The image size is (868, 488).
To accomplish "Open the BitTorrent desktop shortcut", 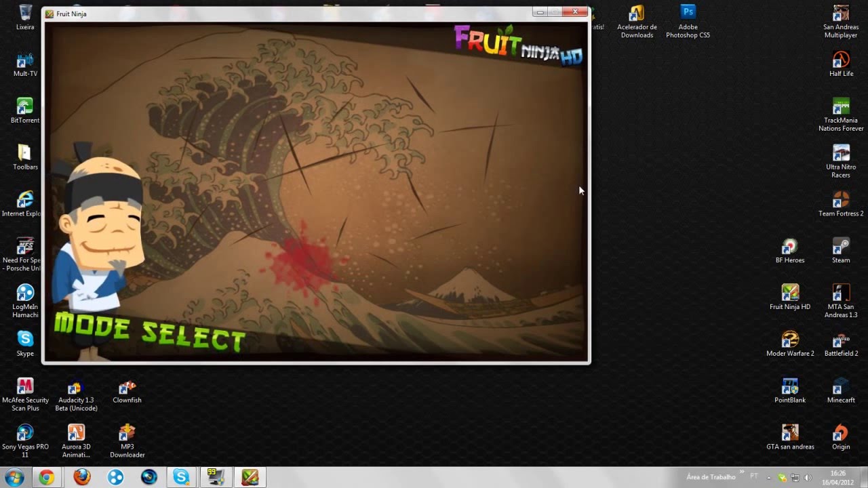I will tap(25, 111).
